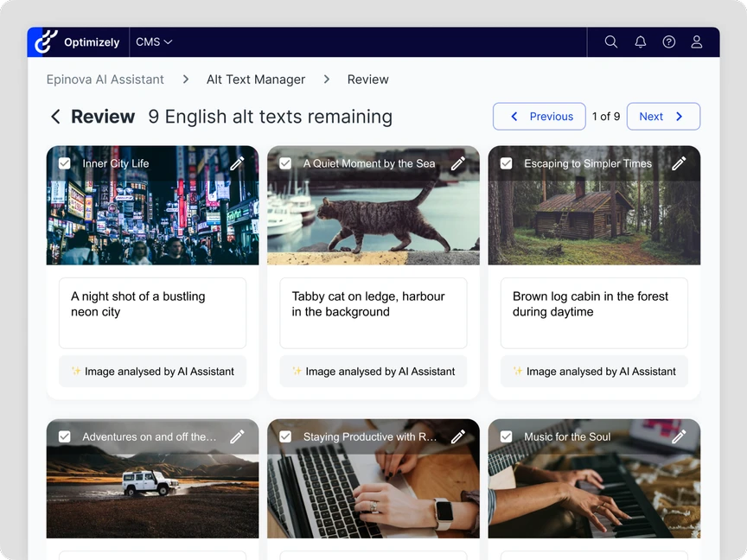Uncheck the Inner City Life checkbox
This screenshot has height=560, width=747.
[x=64, y=163]
